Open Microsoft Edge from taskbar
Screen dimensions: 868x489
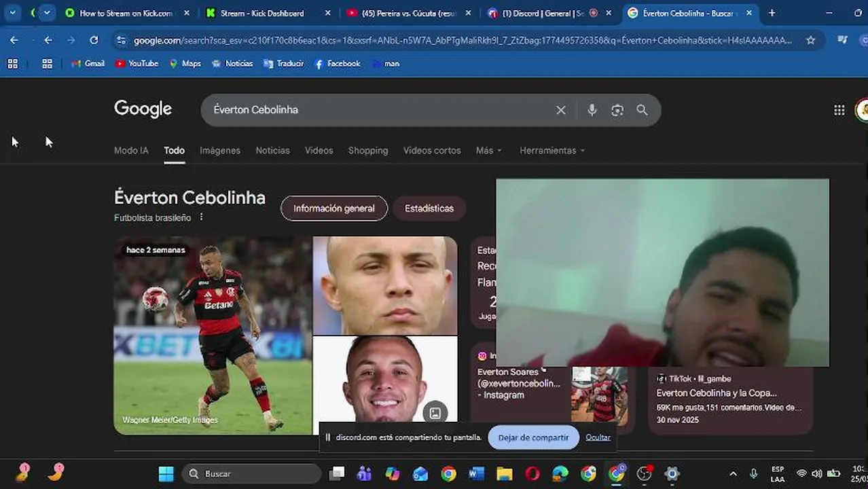560,473
